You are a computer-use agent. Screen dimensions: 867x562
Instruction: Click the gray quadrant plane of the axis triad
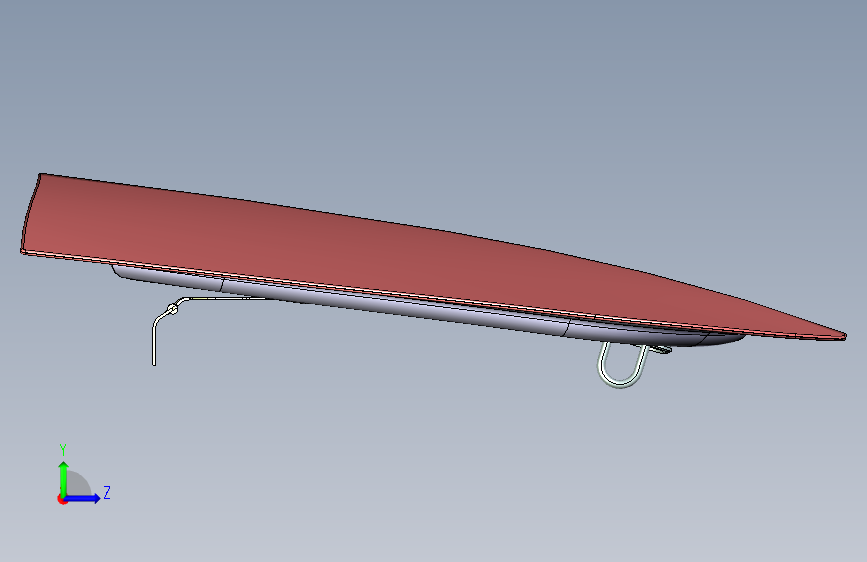[x=79, y=485]
